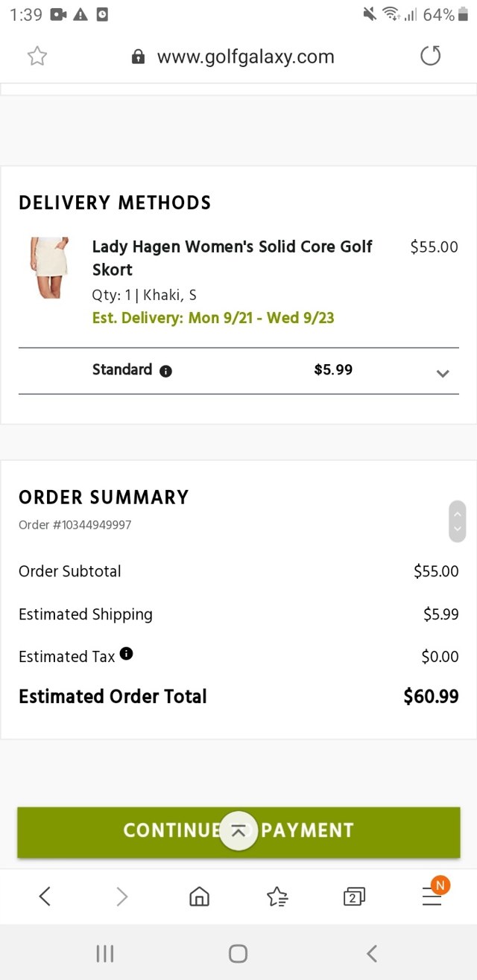Image resolution: width=477 pixels, height=980 pixels.
Task: Bookmark page with the star icon
Action: pos(37,57)
